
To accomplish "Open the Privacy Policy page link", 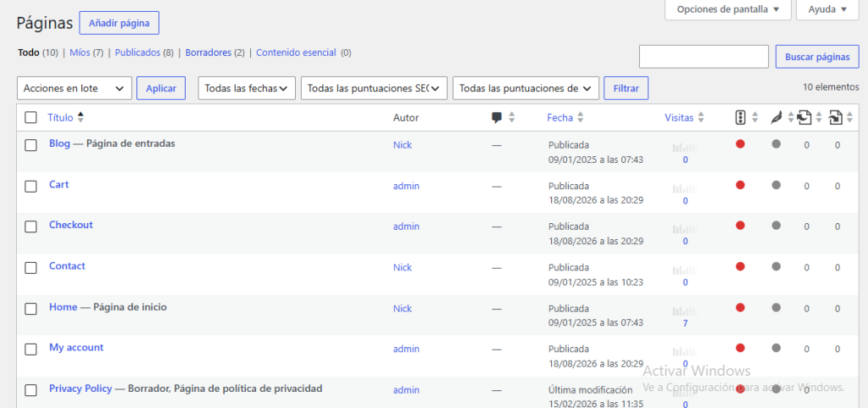I will click(x=81, y=388).
